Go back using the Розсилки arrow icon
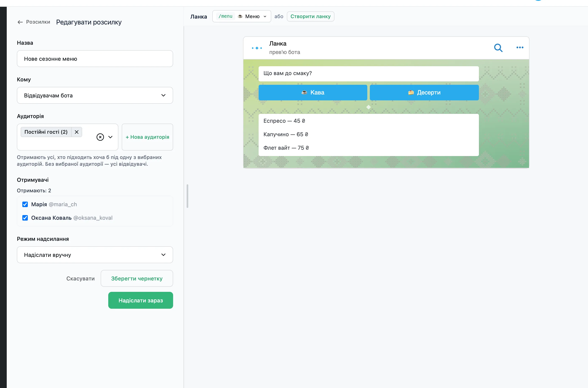 20,22
